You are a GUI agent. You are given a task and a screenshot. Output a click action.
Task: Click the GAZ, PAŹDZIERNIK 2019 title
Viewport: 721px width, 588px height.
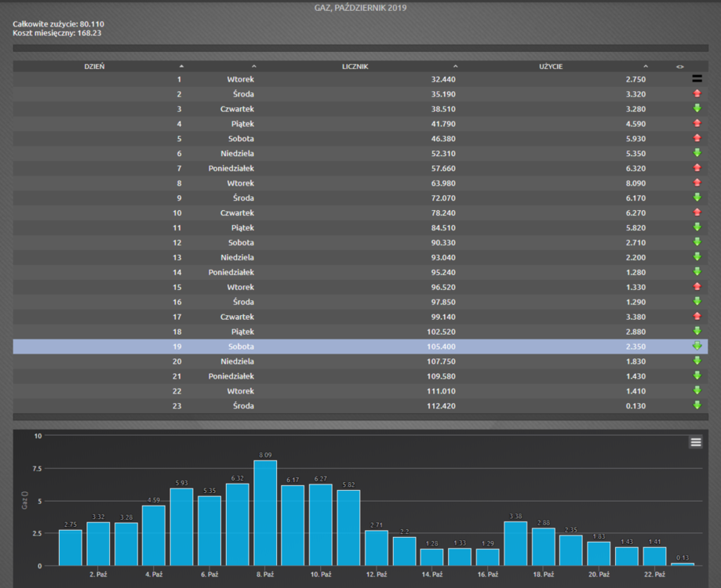[360, 9]
